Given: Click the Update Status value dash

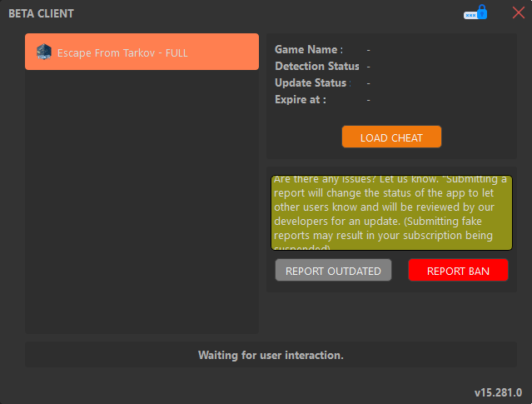Looking at the screenshot, I should (368, 83).
